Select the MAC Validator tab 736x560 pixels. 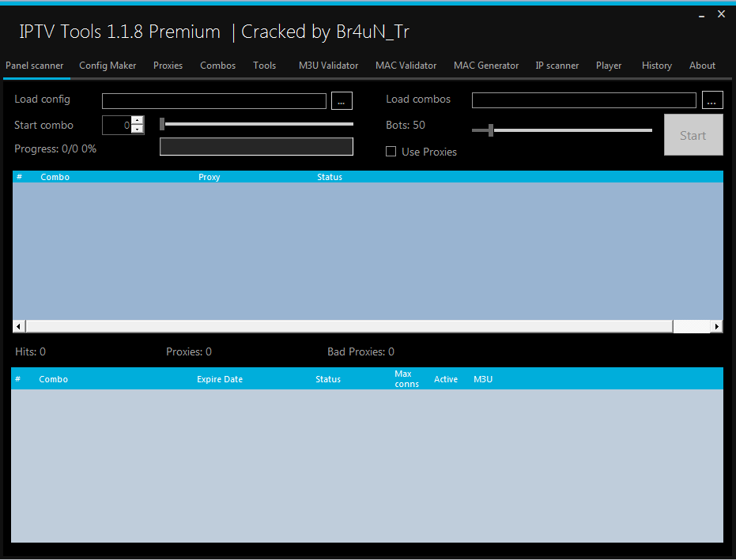tap(406, 66)
